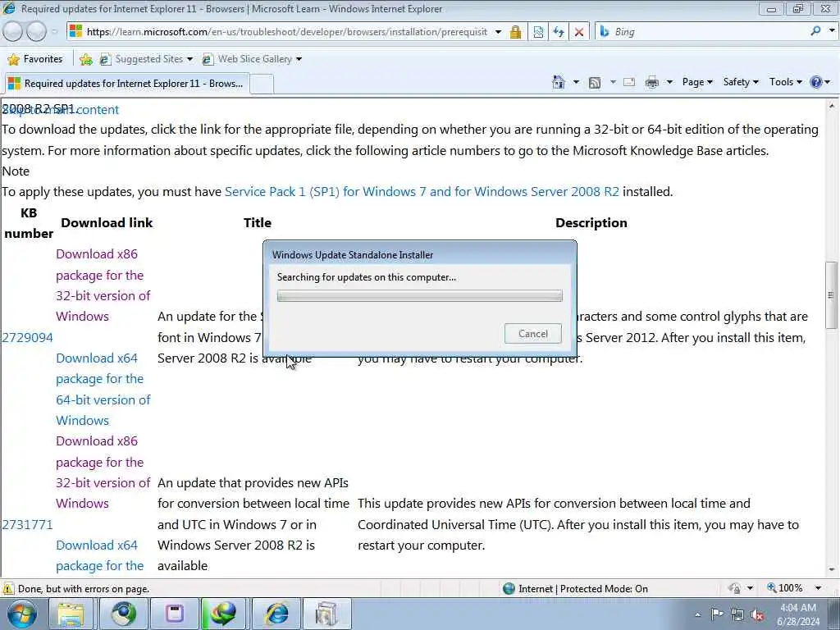Click the Read Mail envelope icon
This screenshot has width=840, height=630.
point(629,82)
